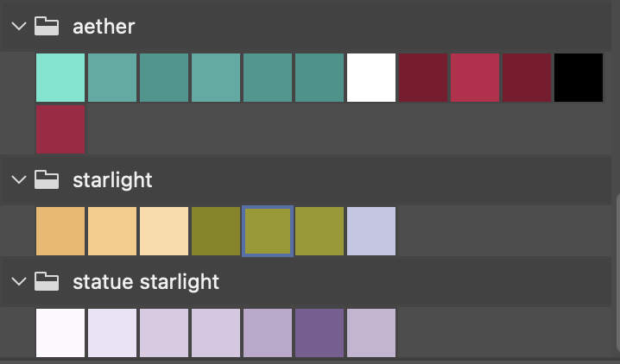Pick the pale periwinkle swatch in starlight
The width and height of the screenshot is (620, 364).
tap(371, 231)
